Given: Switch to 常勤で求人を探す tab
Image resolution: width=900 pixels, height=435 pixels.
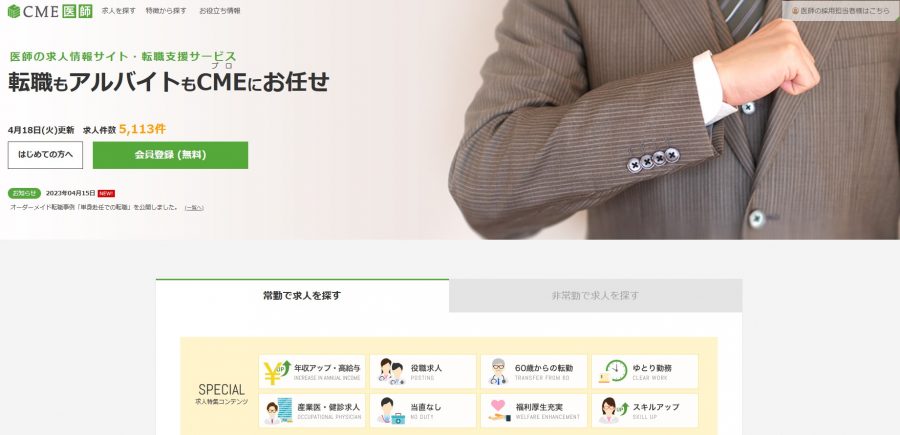Looking at the screenshot, I should (x=302, y=296).
